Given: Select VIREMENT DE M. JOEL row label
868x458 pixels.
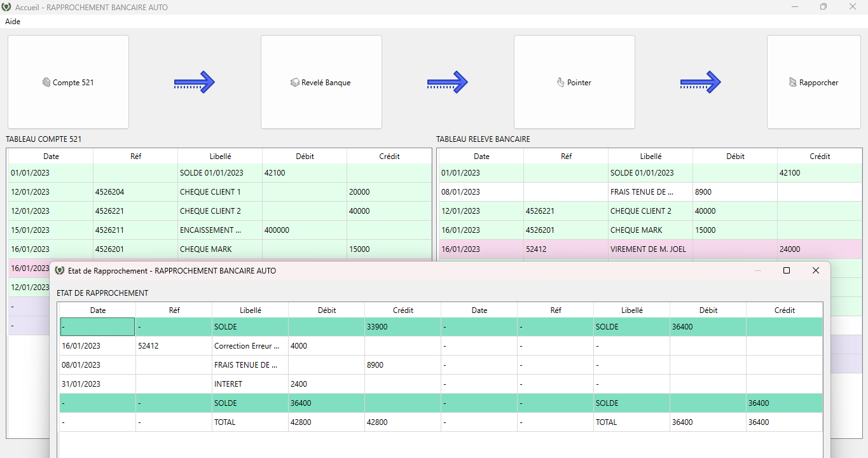Looking at the screenshot, I should (651, 249).
